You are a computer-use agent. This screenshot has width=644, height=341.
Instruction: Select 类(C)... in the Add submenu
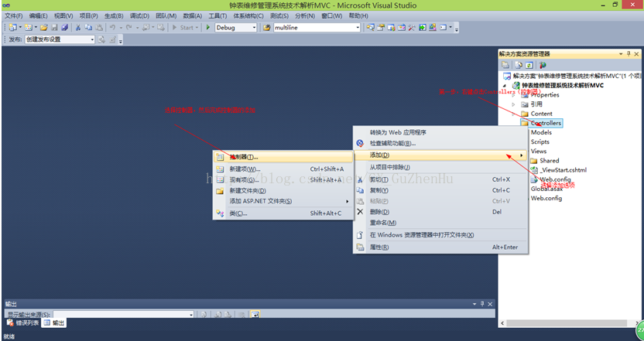coord(283,213)
